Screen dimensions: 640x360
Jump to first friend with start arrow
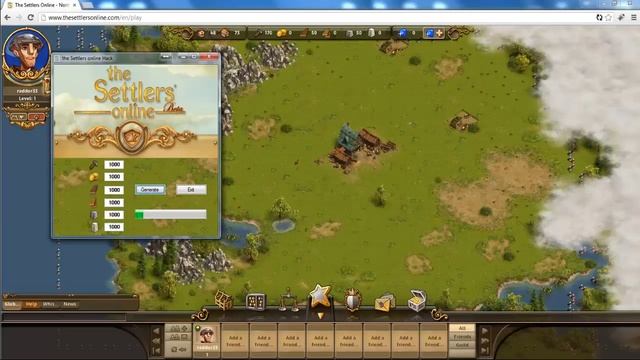click(156, 350)
